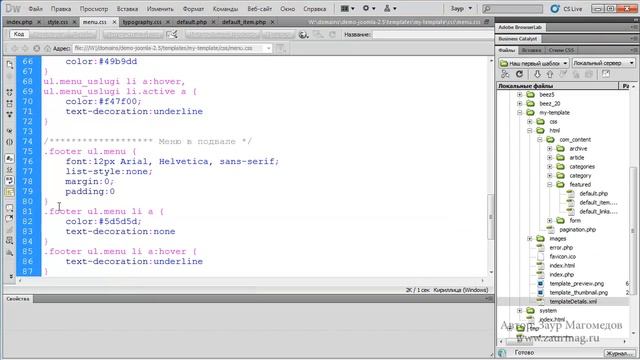
Task: Click the Название title input field
Action: tap(432, 35)
